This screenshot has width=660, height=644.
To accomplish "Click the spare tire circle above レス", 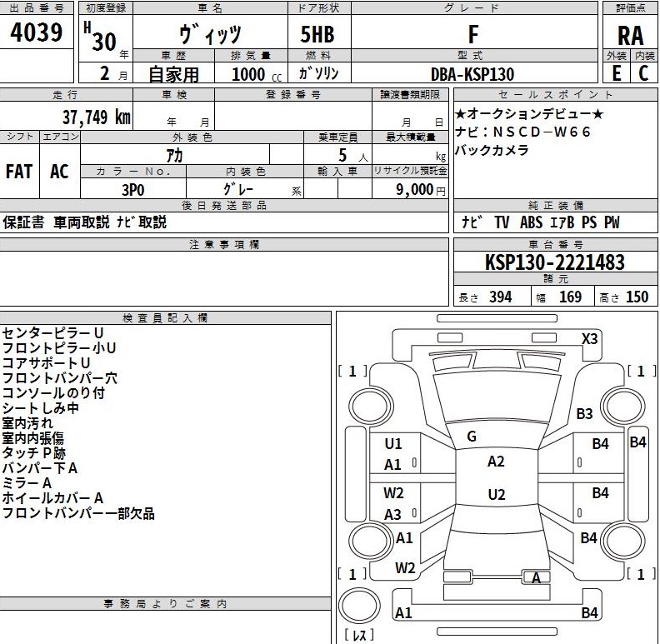I will 360,608.
